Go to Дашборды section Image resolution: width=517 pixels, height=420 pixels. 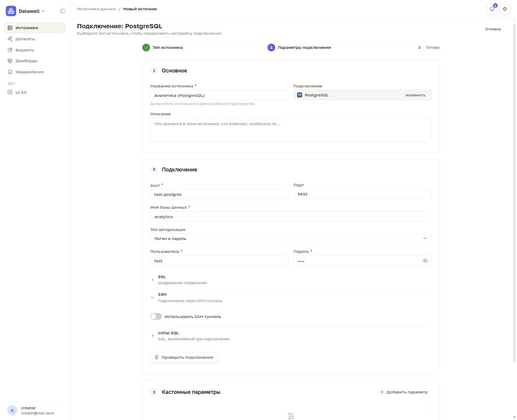pos(35,61)
